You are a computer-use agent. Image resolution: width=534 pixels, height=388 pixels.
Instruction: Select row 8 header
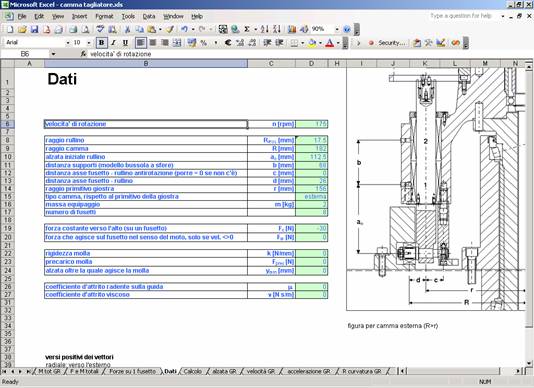(7, 140)
